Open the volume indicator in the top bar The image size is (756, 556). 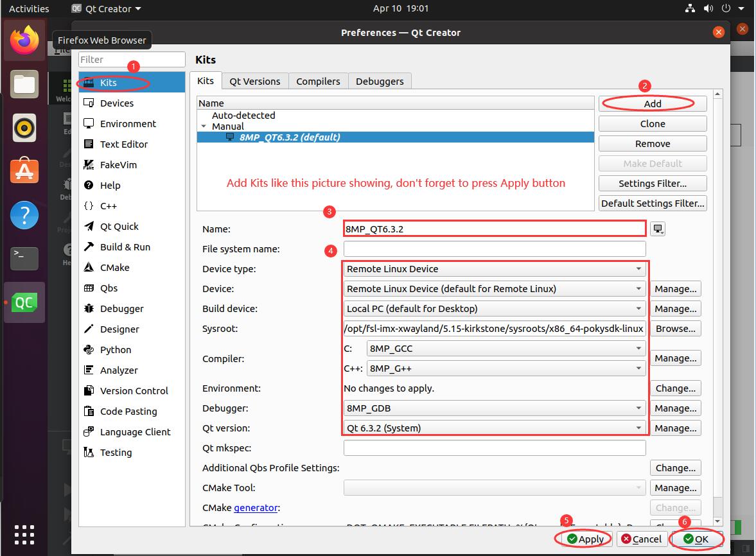(708, 8)
